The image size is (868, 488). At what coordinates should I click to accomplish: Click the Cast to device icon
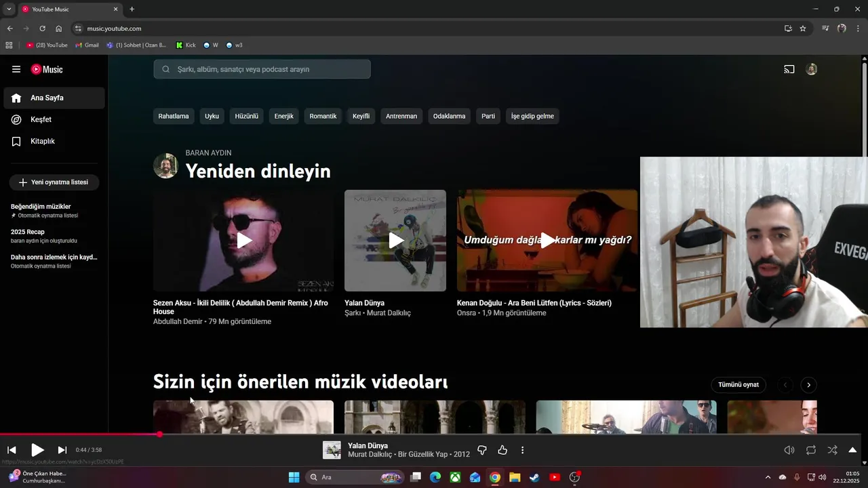(x=789, y=69)
